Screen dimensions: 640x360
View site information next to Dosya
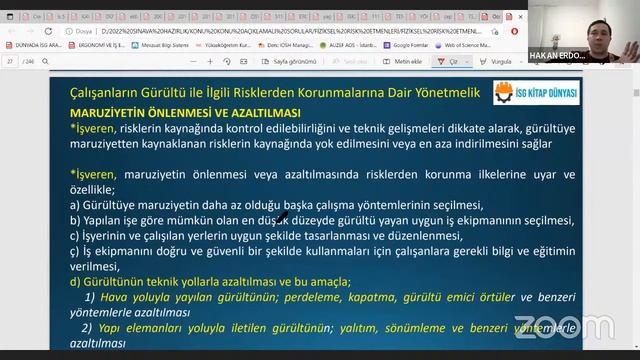point(69,31)
